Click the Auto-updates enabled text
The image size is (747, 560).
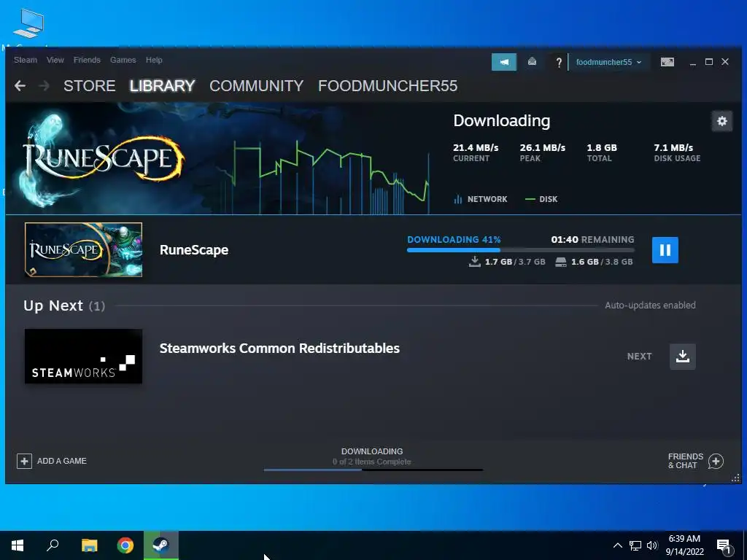click(x=650, y=306)
